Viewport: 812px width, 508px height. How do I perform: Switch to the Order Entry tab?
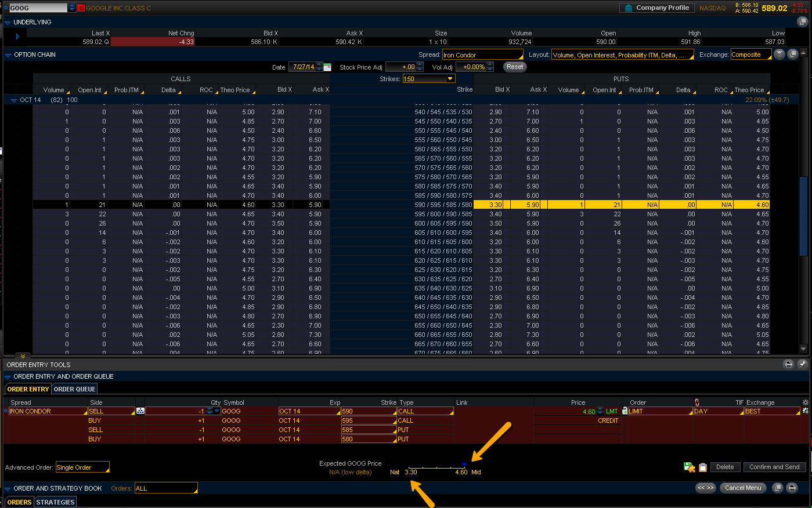[x=28, y=389]
